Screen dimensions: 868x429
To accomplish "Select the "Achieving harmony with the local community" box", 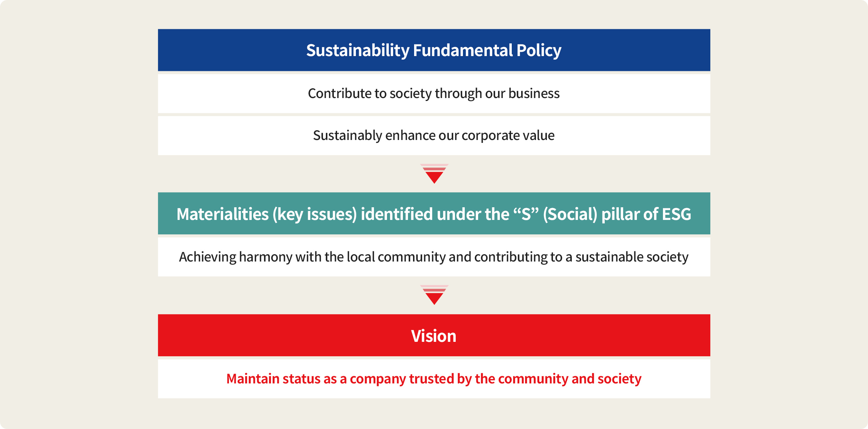I will (434, 257).
